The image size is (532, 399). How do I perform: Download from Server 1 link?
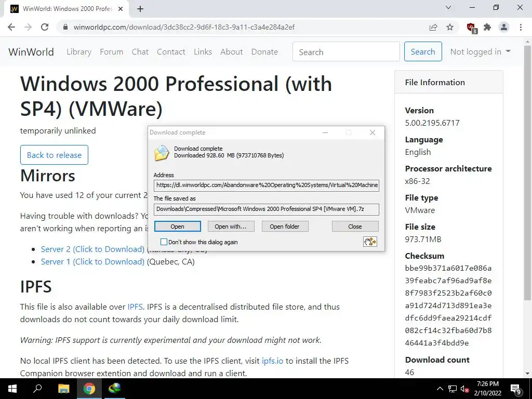click(92, 262)
